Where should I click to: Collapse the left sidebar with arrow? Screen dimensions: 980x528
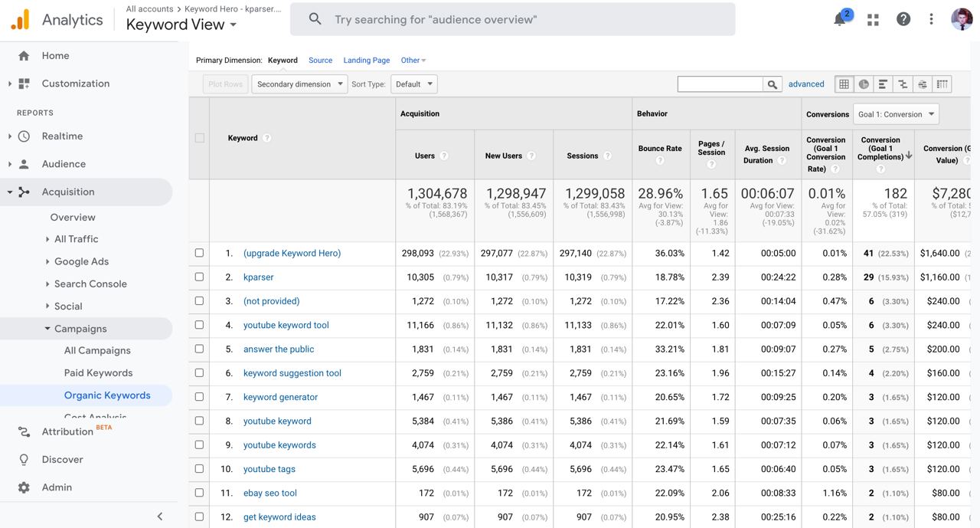(x=159, y=517)
